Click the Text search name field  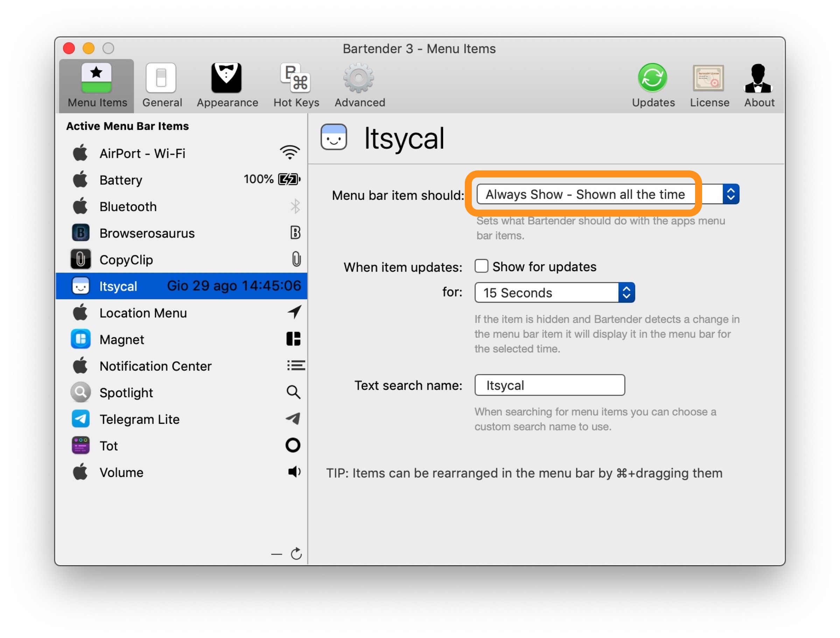tap(549, 385)
